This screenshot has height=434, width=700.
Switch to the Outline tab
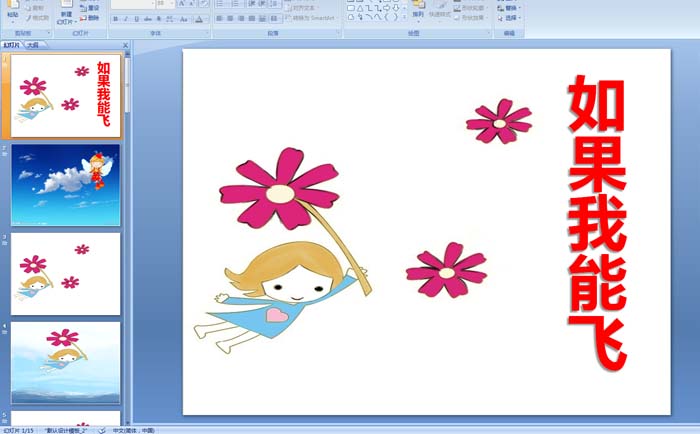32,46
